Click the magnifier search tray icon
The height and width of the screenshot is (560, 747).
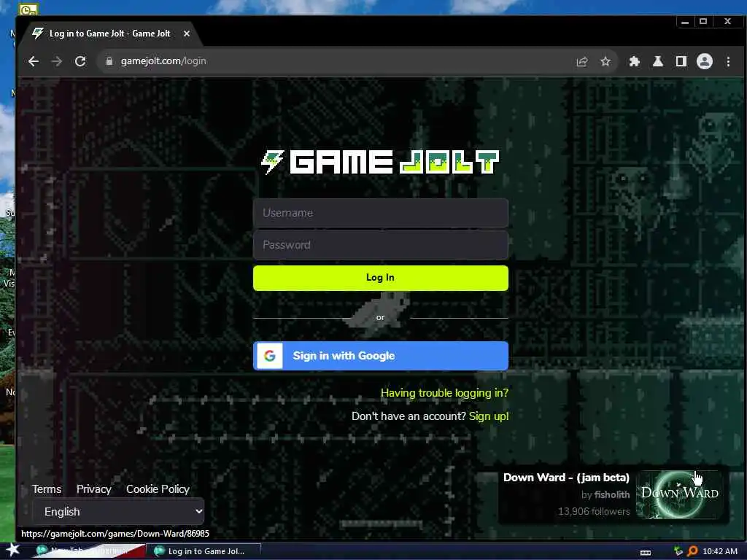[692, 551]
